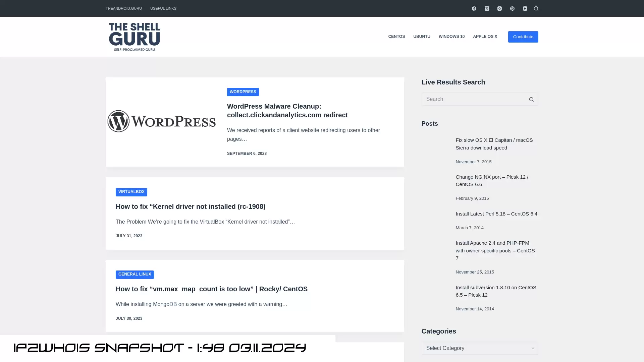
Task: Click the WORDPRESS category tag
Action: 243,92
